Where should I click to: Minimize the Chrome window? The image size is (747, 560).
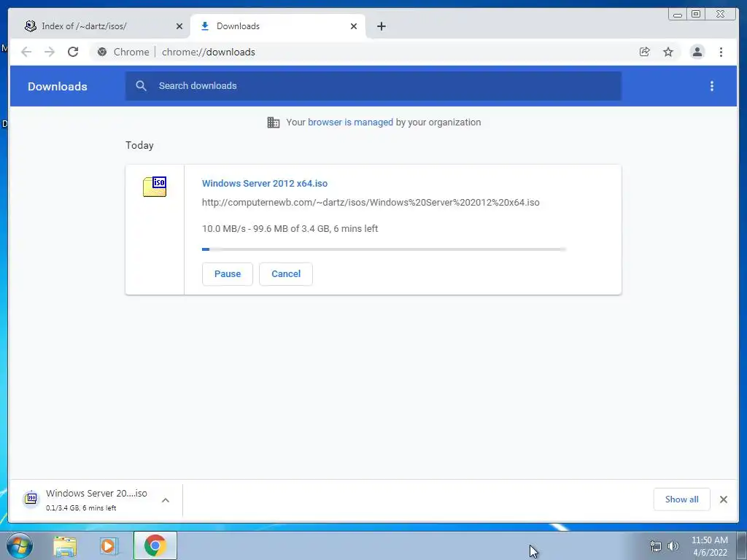(x=678, y=15)
